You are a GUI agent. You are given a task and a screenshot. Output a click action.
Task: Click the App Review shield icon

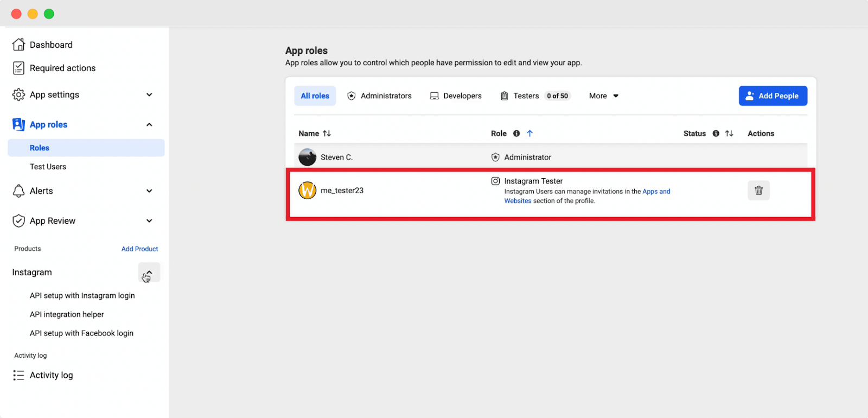pyautogui.click(x=18, y=221)
